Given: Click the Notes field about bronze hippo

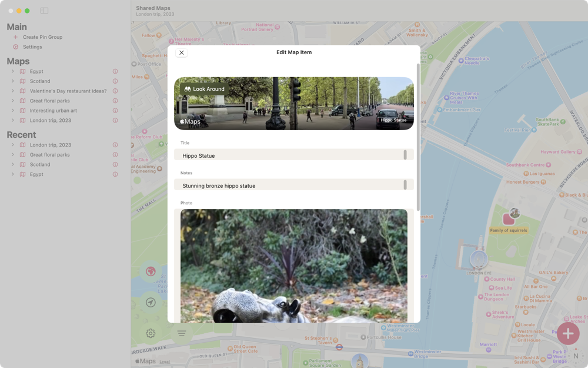Looking at the screenshot, I should (293, 185).
